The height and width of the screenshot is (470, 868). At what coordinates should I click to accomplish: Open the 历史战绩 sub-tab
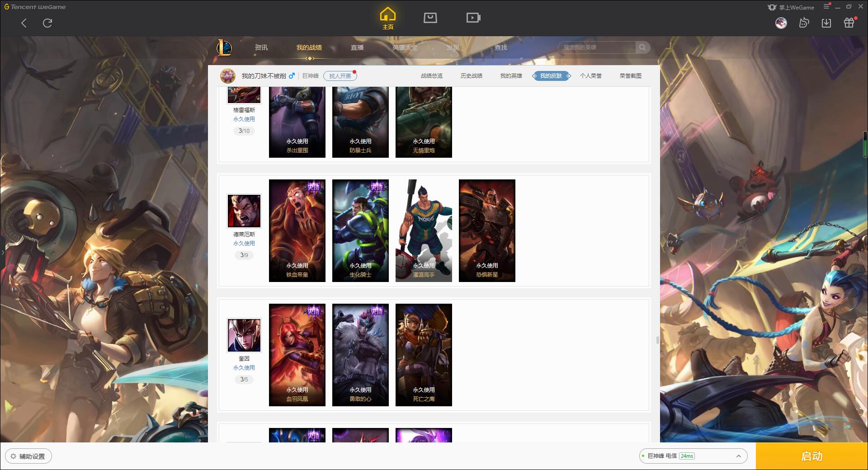[x=472, y=76]
